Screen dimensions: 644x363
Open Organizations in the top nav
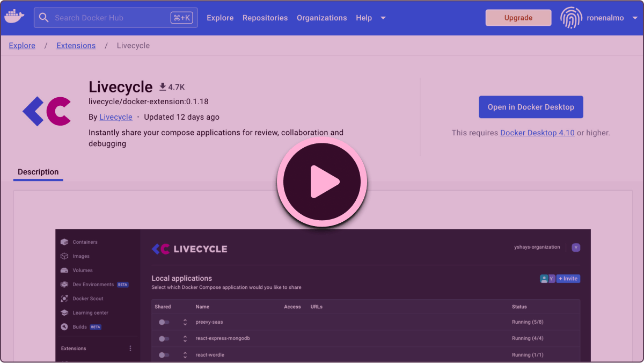point(322,18)
